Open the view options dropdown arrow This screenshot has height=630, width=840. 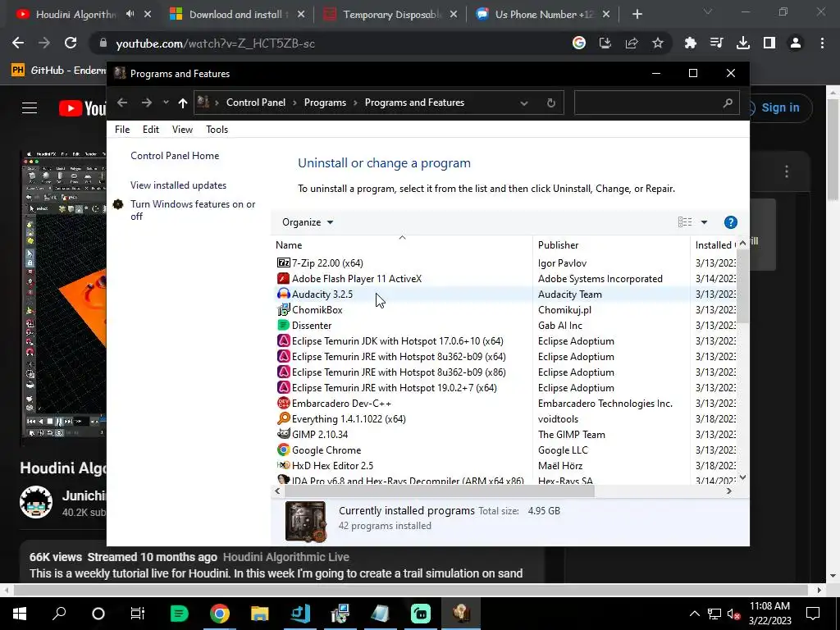704,222
